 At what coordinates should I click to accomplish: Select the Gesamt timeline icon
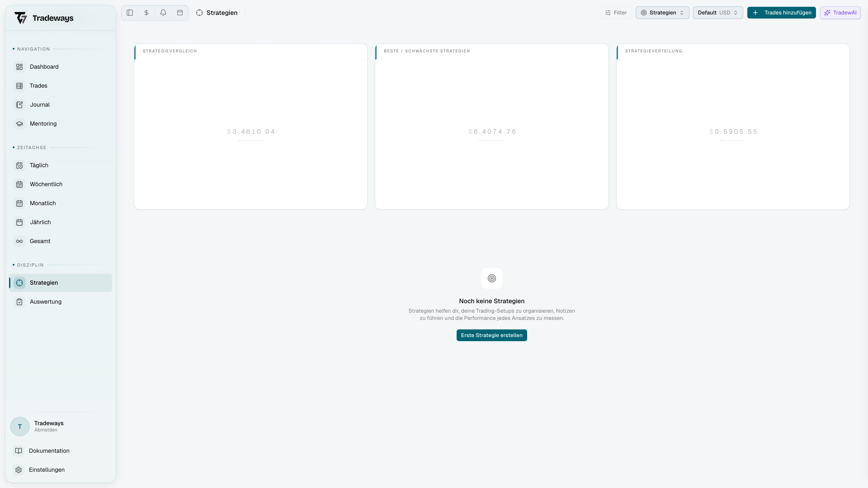(x=19, y=241)
